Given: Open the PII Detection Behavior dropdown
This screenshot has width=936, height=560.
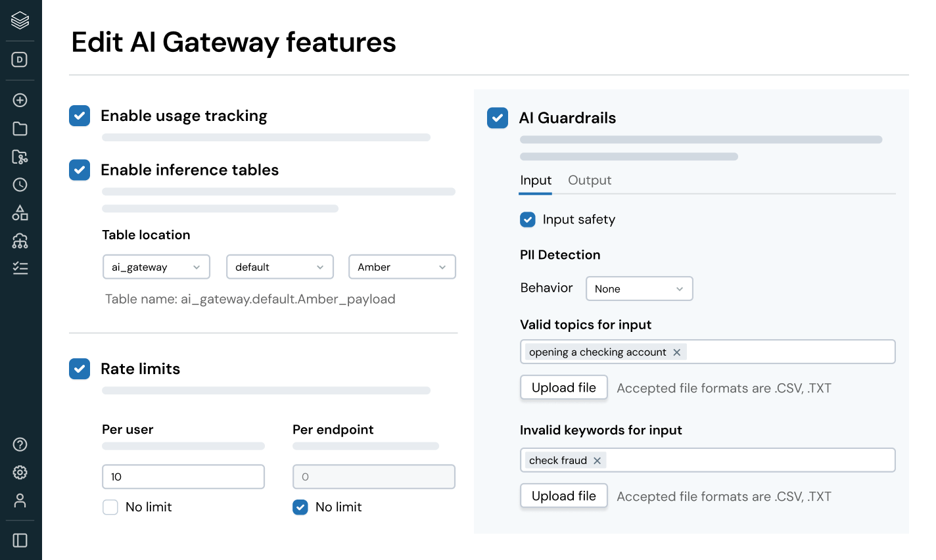Looking at the screenshot, I should click(x=639, y=289).
